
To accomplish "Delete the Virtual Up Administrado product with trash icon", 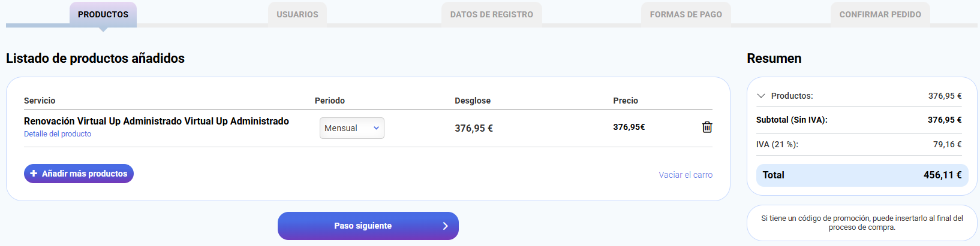I will coord(707,127).
